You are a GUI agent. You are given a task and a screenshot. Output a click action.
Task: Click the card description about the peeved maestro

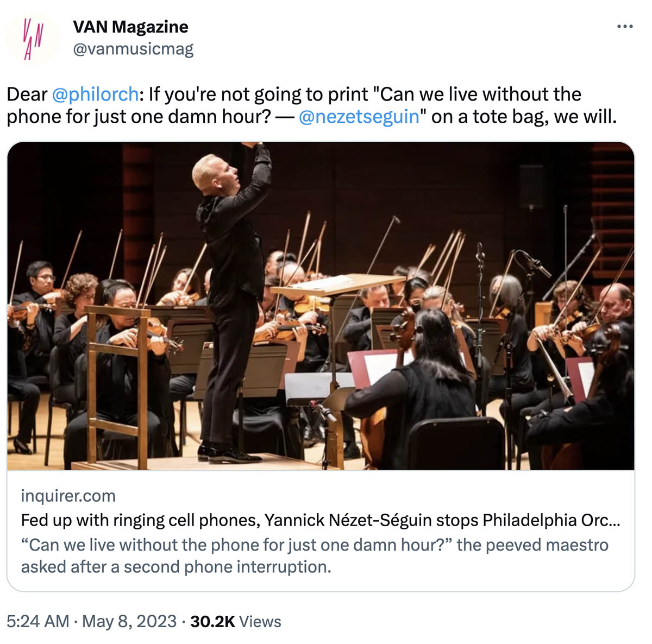pyautogui.click(x=315, y=555)
